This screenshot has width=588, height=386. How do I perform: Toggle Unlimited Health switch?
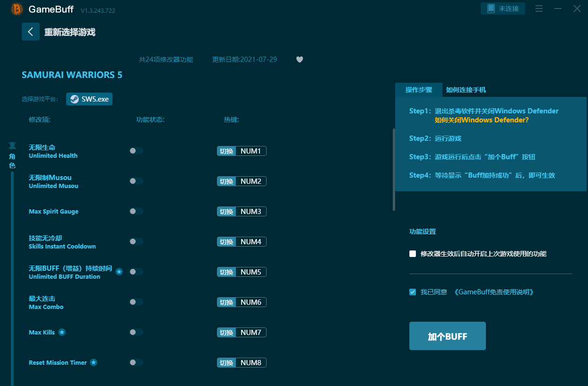click(x=136, y=151)
